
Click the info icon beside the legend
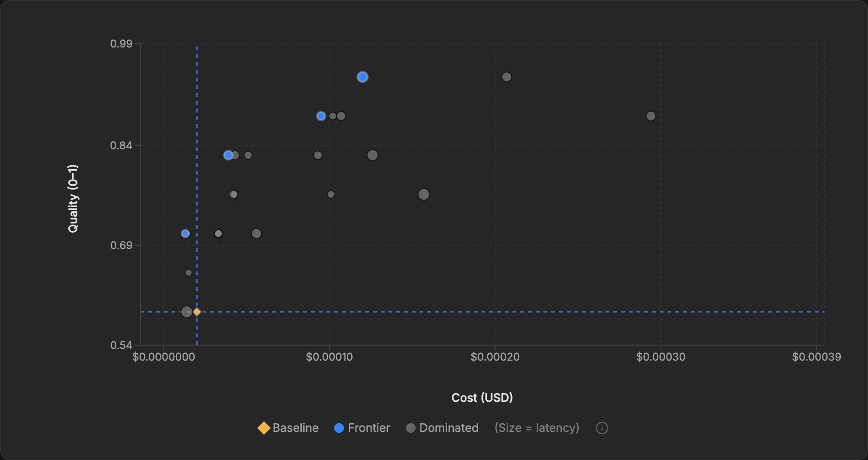click(601, 428)
